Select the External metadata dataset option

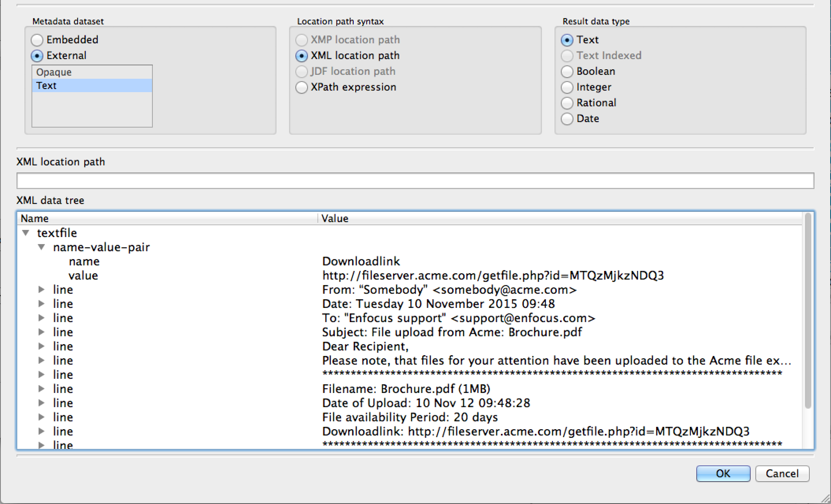point(37,56)
